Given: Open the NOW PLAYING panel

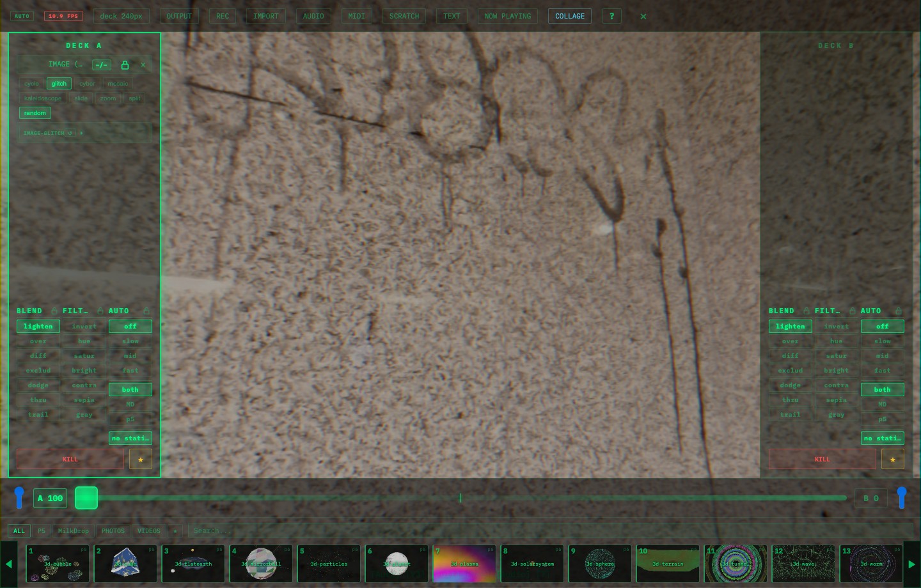Looking at the screenshot, I should tap(508, 16).
